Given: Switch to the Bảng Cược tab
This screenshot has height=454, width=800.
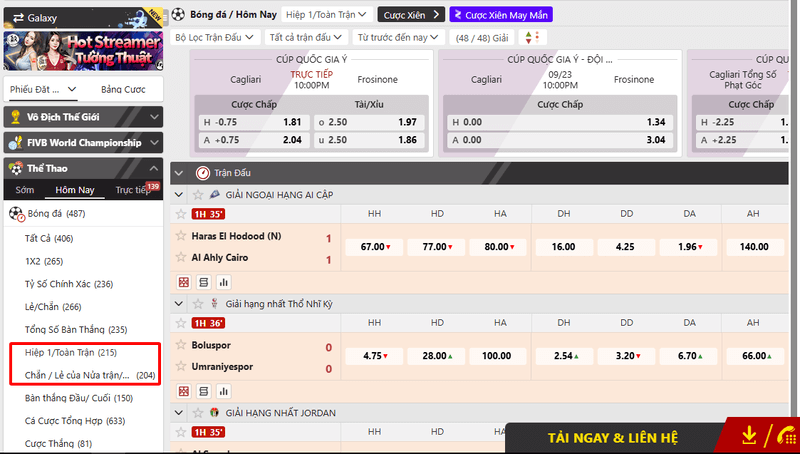Looking at the screenshot, I should tap(123, 89).
